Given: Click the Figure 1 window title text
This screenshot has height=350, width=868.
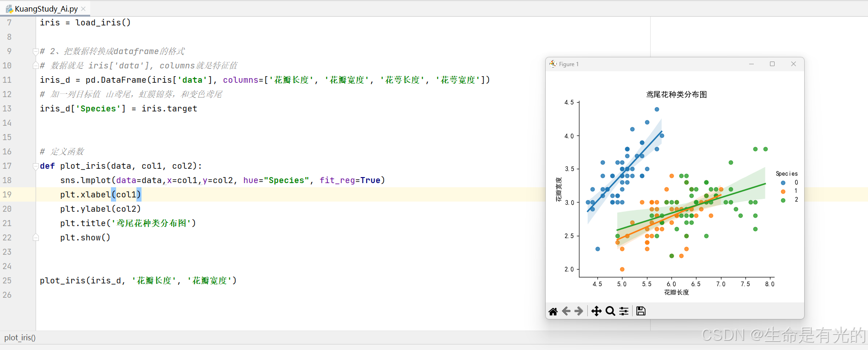Looking at the screenshot, I should (569, 64).
